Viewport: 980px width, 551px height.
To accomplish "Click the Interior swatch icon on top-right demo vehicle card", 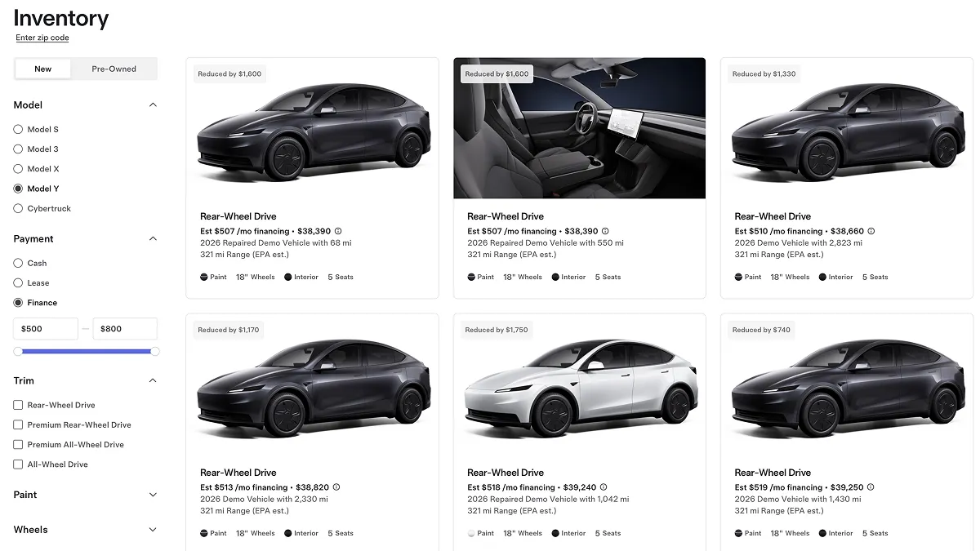I will tap(822, 277).
